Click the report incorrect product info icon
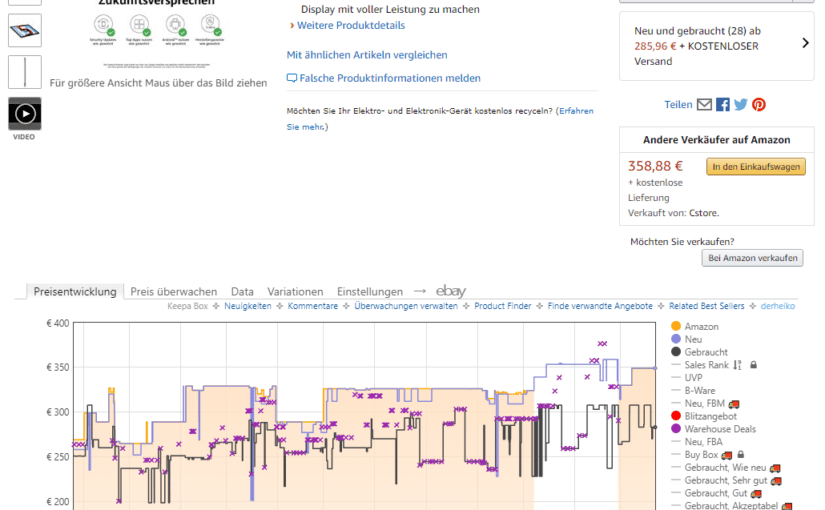Screen dimensions: 825x510 [x=292, y=78]
